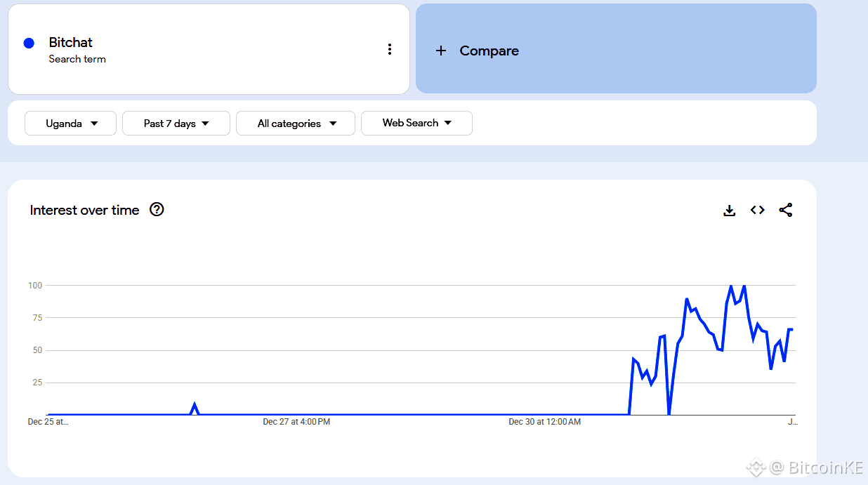868x485 pixels.
Task: Click the Dec 30 at 12:00 AM label
Action: 545,422
